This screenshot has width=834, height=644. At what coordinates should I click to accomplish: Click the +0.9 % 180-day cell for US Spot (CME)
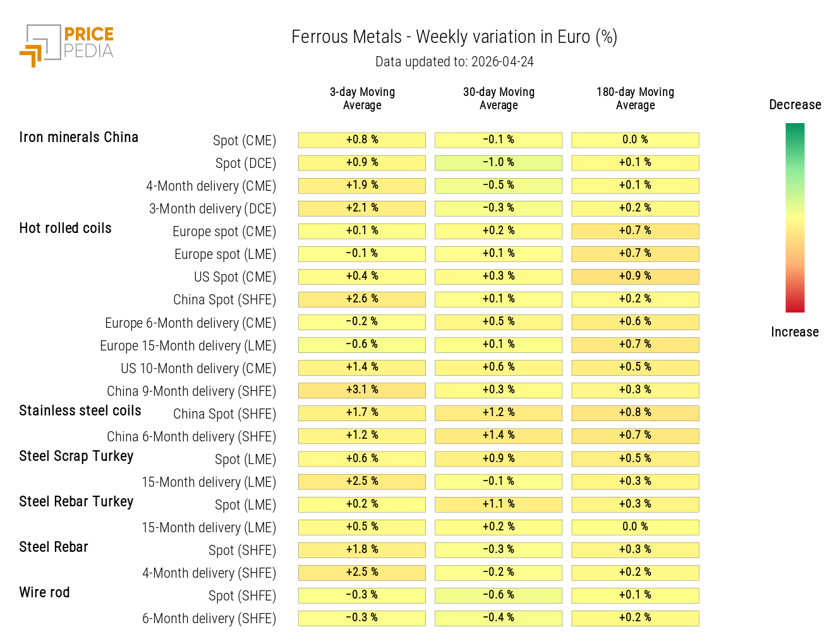tap(635, 277)
